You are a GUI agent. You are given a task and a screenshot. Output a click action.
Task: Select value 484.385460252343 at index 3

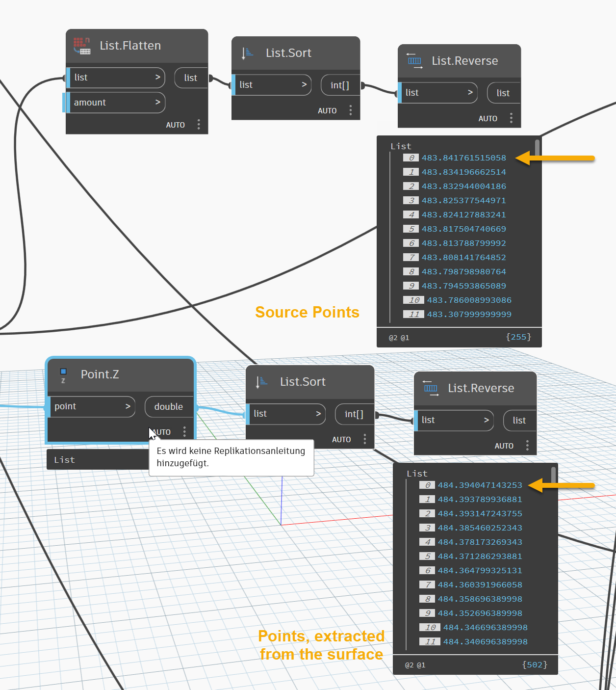(x=480, y=528)
